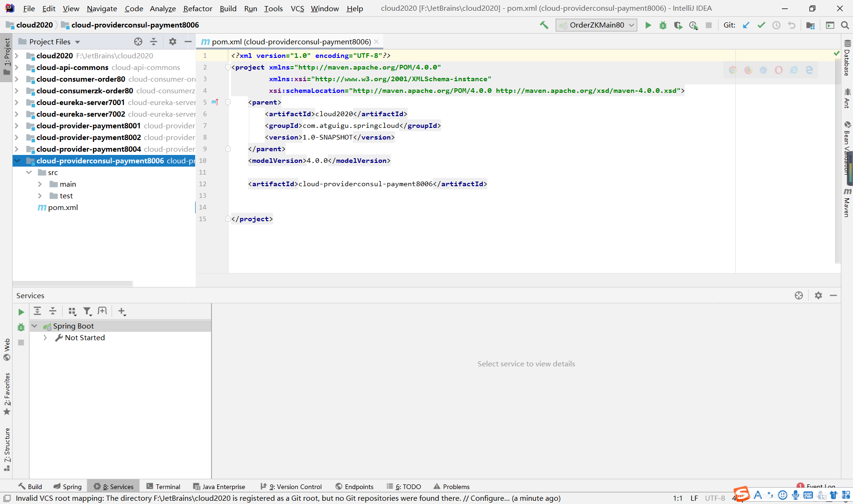
Task: Open Services panel settings gear
Action: point(818,295)
